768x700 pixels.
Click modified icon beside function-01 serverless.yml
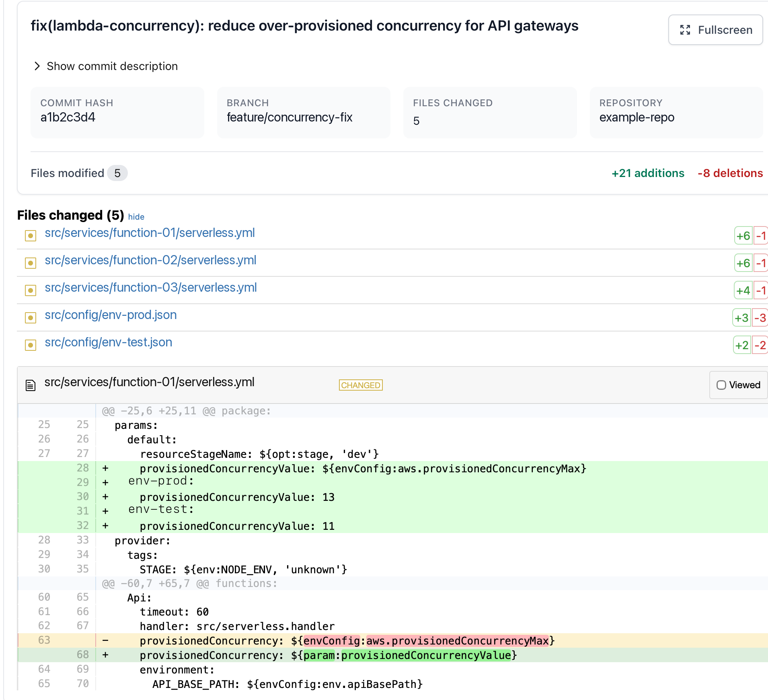pyautogui.click(x=31, y=235)
